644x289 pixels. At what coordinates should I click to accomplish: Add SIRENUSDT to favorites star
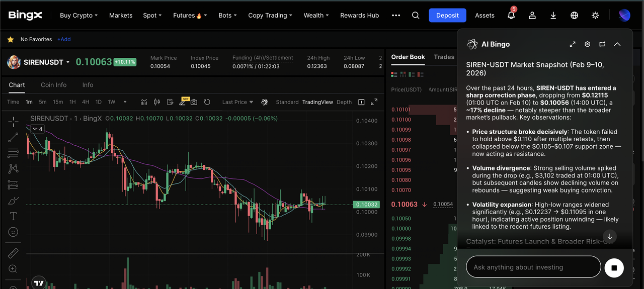pyautogui.click(x=11, y=39)
